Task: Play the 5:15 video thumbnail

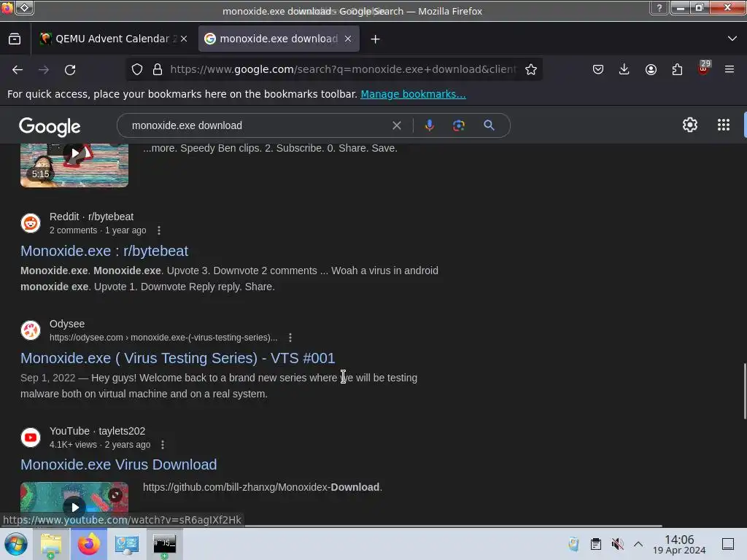Action: (74, 166)
